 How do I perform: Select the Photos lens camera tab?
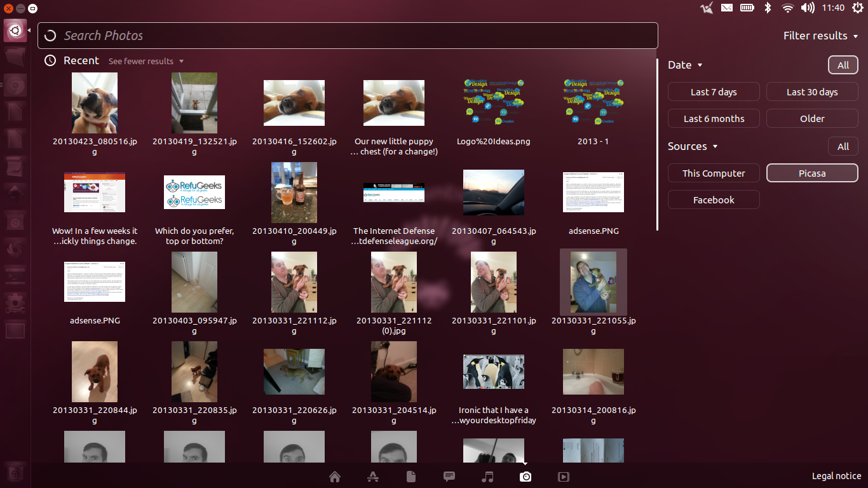click(526, 477)
